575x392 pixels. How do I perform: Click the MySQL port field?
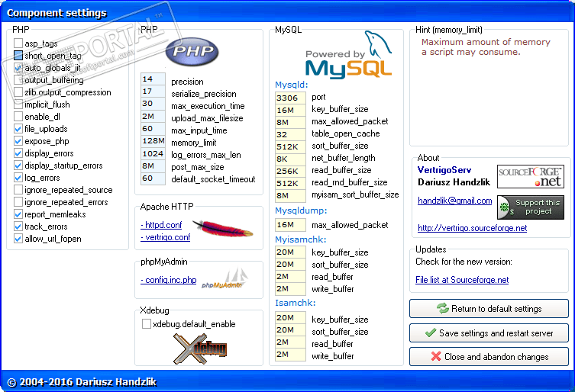(290, 98)
